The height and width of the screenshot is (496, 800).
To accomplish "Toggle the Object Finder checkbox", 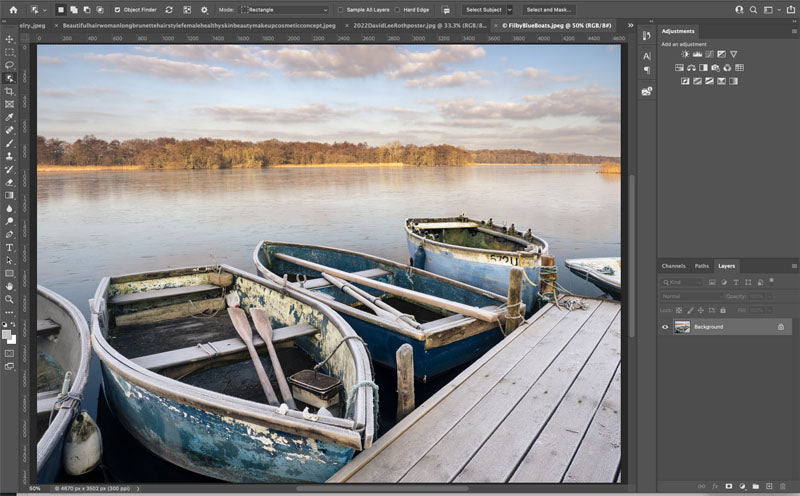I will tap(117, 10).
